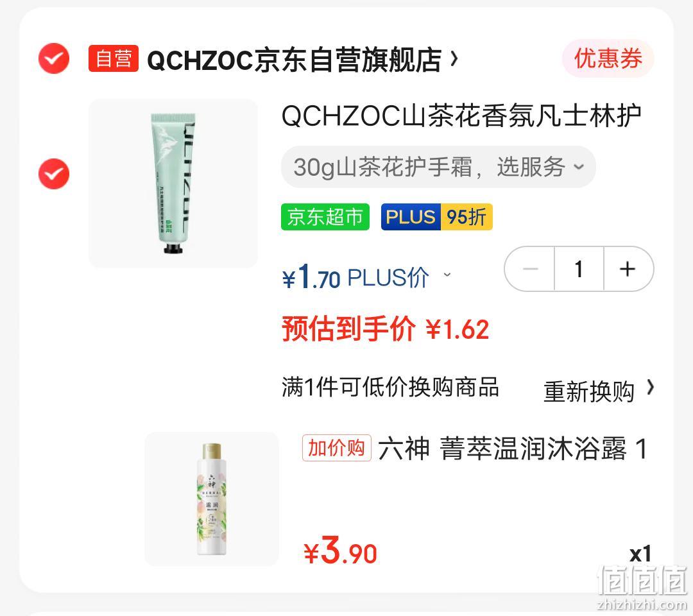Expand the PLUS价 price details chevron
The width and height of the screenshot is (693, 616).
[x=447, y=275]
